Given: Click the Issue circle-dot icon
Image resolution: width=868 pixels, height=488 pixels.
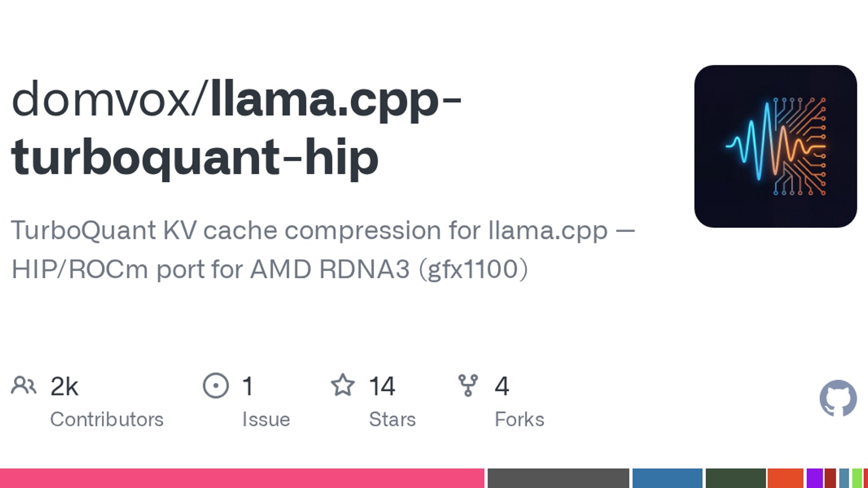Looking at the screenshot, I should (216, 385).
